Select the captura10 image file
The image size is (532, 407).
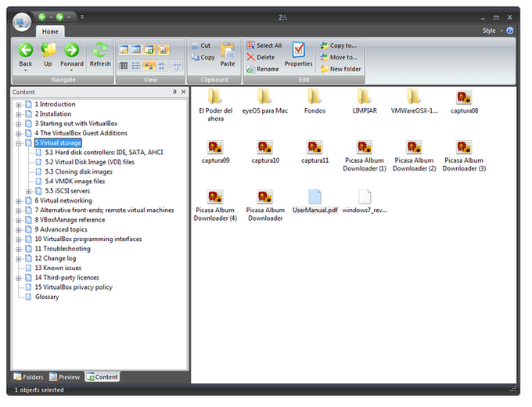point(265,152)
